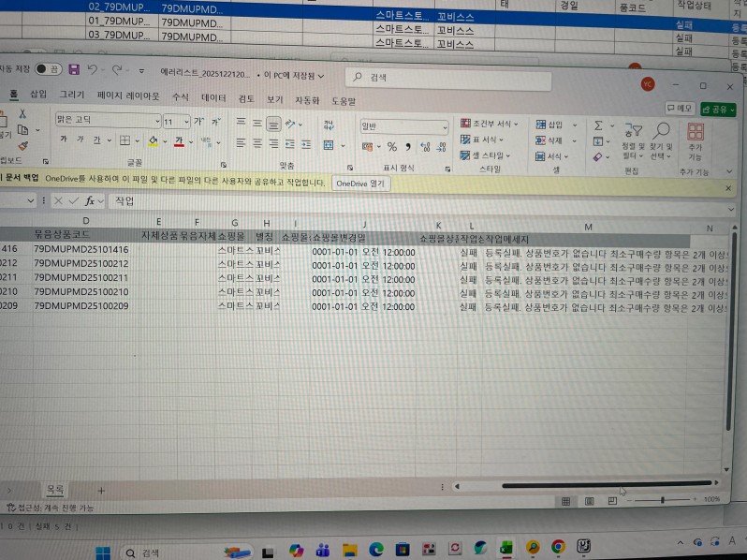Collapse the ribbon with chevron at right edge
The width and height of the screenshot is (747, 560).
(x=729, y=171)
